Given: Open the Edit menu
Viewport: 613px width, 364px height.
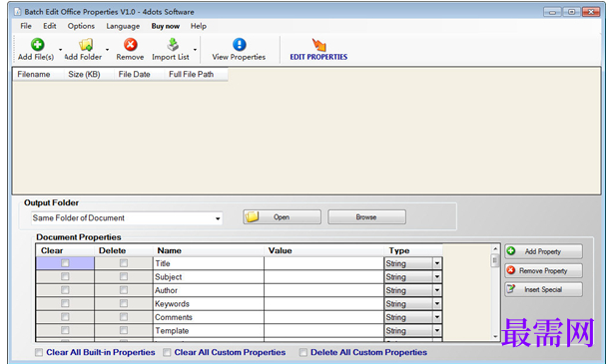Looking at the screenshot, I should point(50,26).
